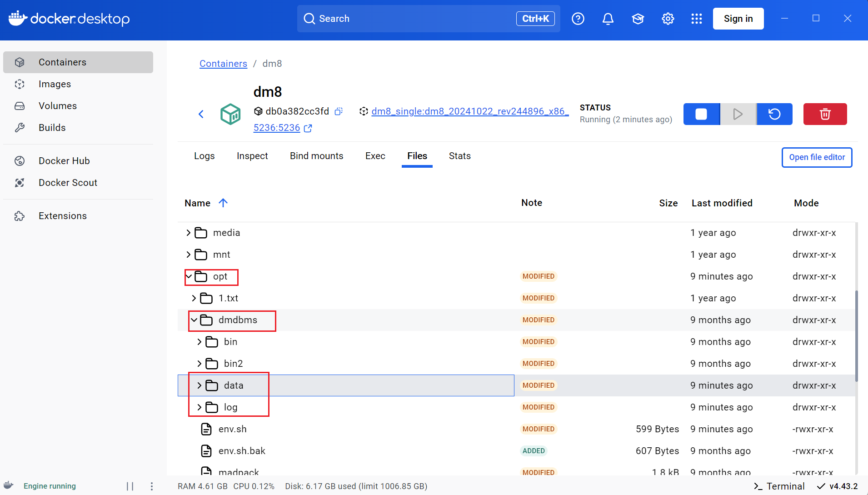The width and height of the screenshot is (868, 495).
Task: Sort by Last modified column header
Action: [722, 203]
